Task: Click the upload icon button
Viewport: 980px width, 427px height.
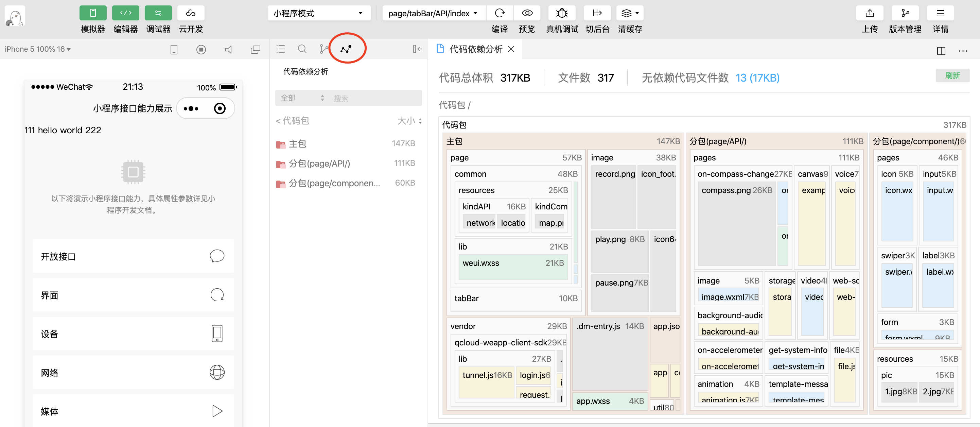Action: coord(870,13)
